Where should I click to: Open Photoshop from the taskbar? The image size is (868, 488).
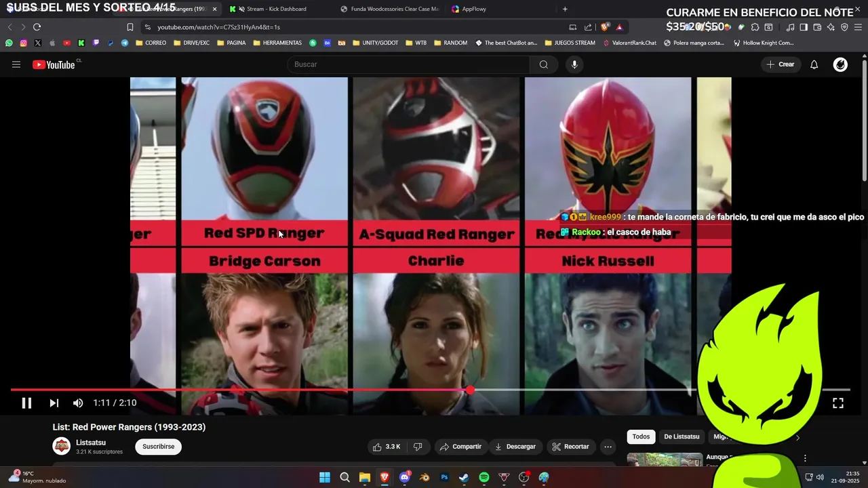444,478
